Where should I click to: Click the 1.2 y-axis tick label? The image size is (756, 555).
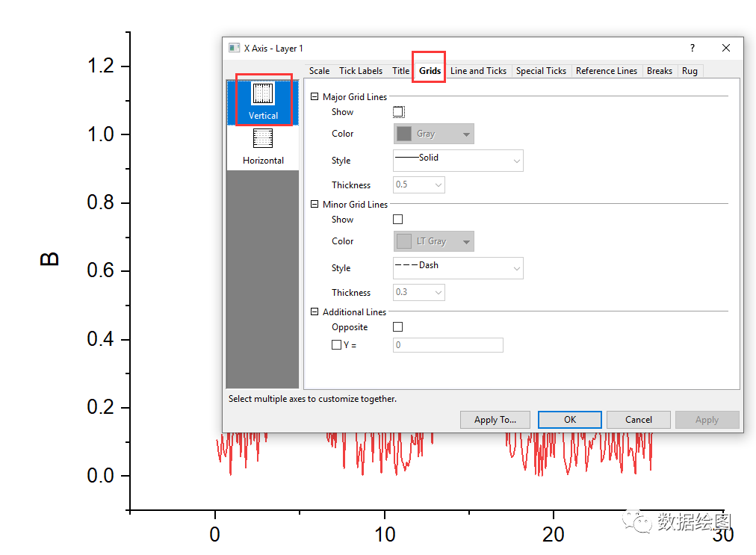tap(100, 66)
